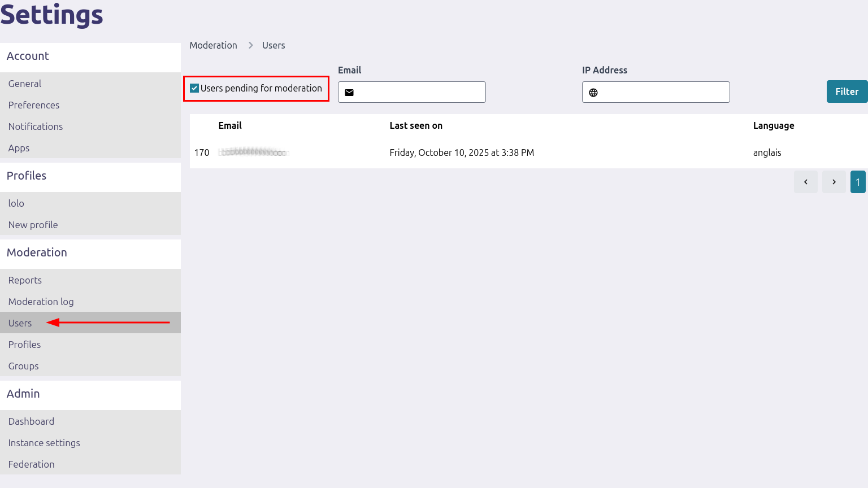Viewport: 868px width, 488px height.
Task: Go to Notifications settings
Action: pos(36,127)
